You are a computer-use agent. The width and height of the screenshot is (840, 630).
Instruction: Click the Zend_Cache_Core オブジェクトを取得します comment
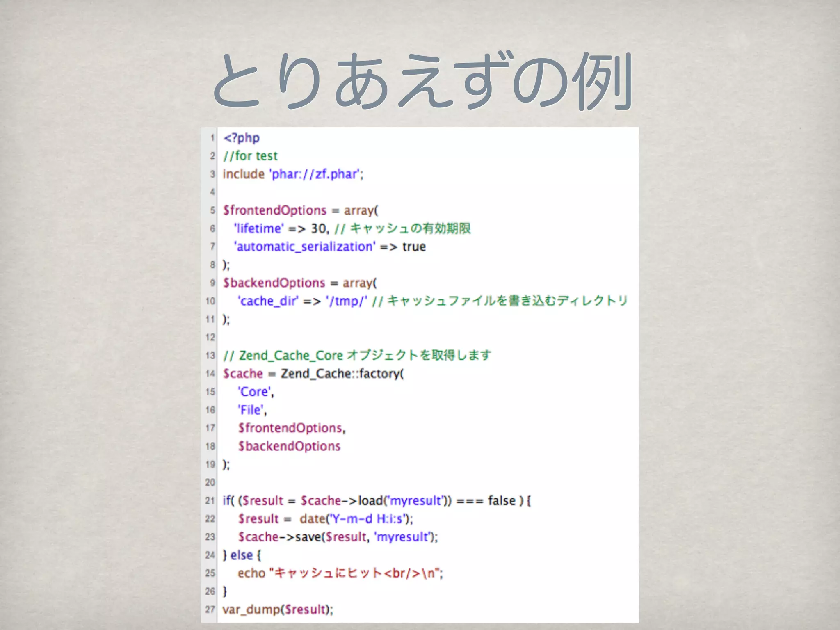357,355
